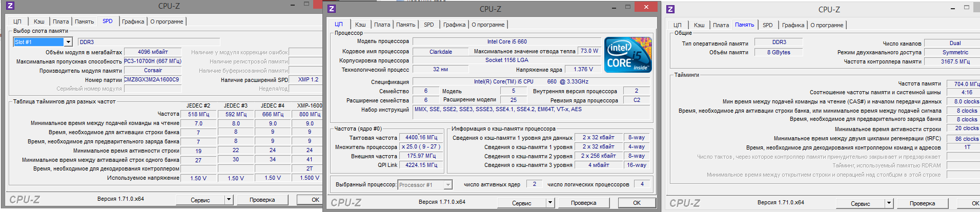
Task: Open О программе tab in SPD window
Action: point(167,22)
